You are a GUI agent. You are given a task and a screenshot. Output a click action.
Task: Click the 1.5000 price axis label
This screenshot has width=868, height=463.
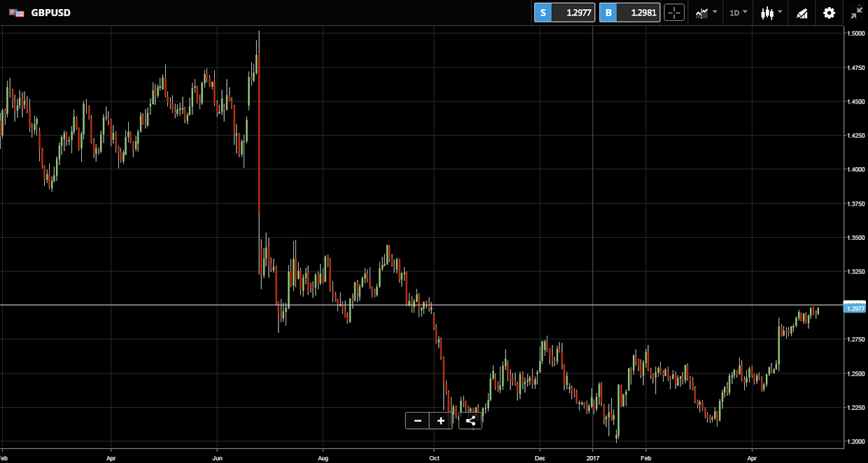click(x=855, y=34)
